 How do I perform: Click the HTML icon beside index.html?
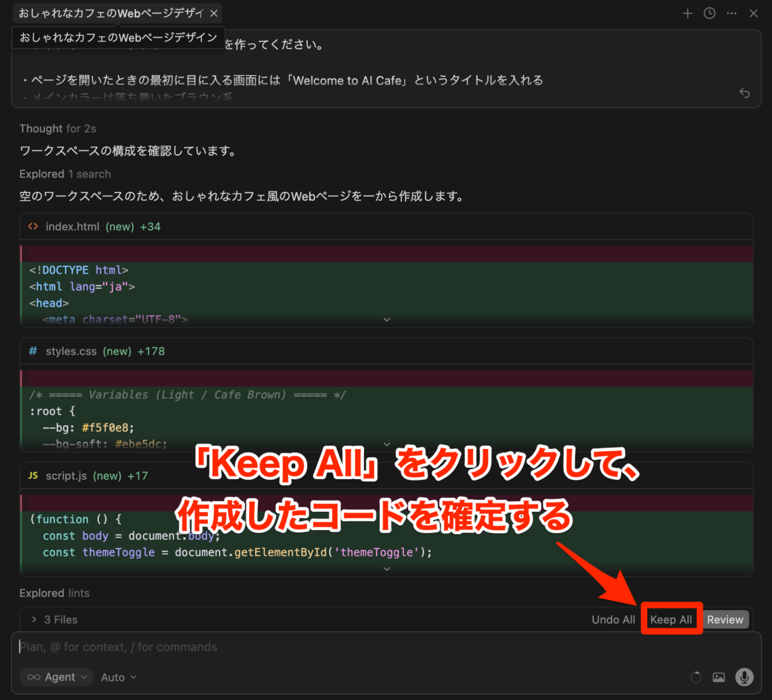point(33,226)
